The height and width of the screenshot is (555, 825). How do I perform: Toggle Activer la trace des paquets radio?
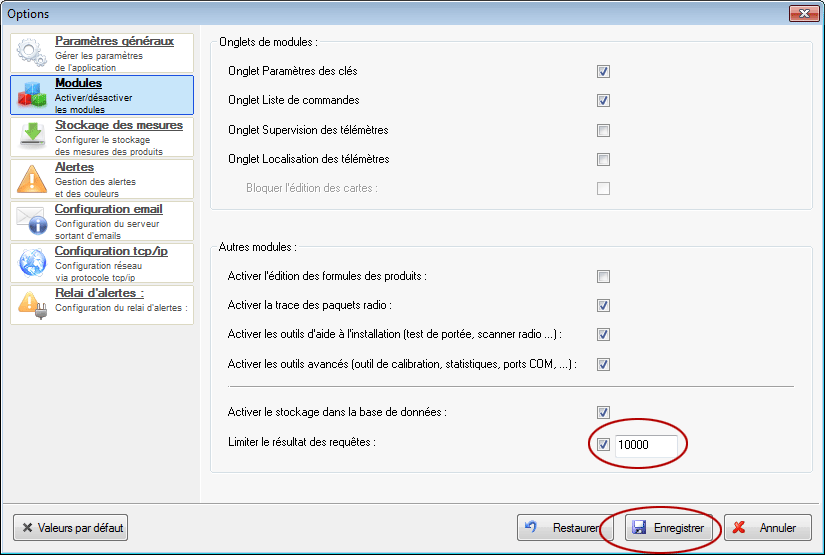[x=603, y=305]
